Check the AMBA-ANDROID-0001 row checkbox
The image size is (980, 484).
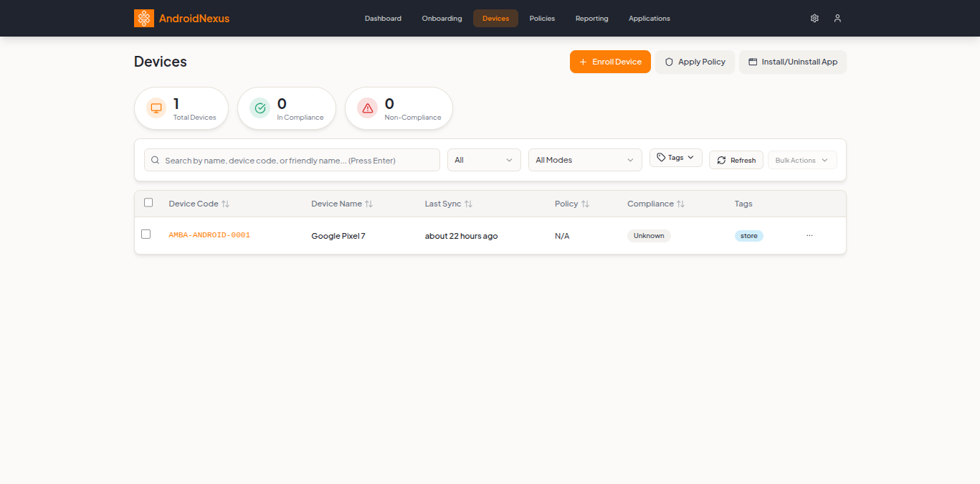click(146, 234)
